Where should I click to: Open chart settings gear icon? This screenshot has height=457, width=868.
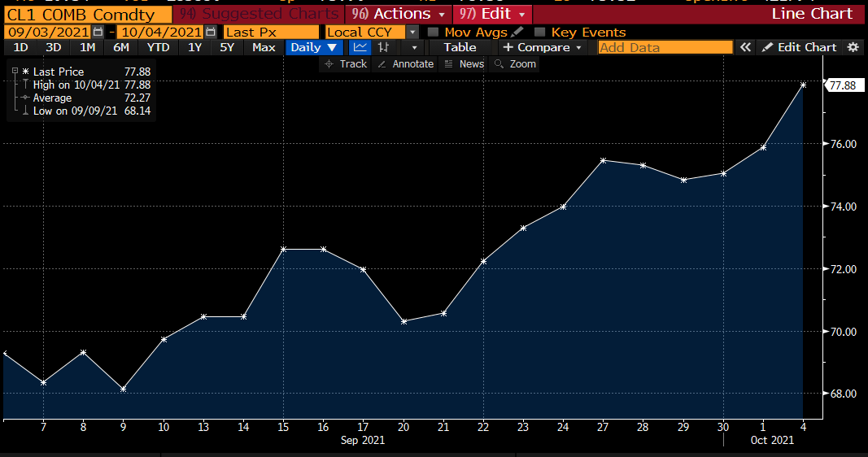(853, 48)
